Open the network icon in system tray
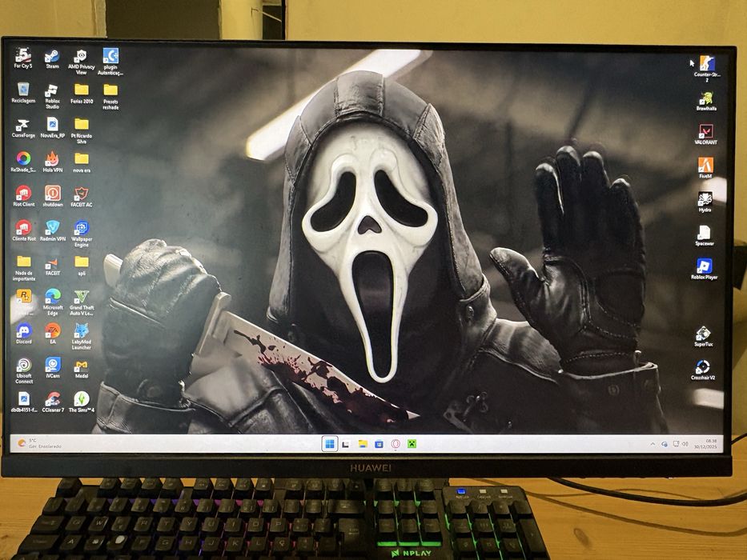Image resolution: width=747 pixels, height=560 pixels. [675, 444]
